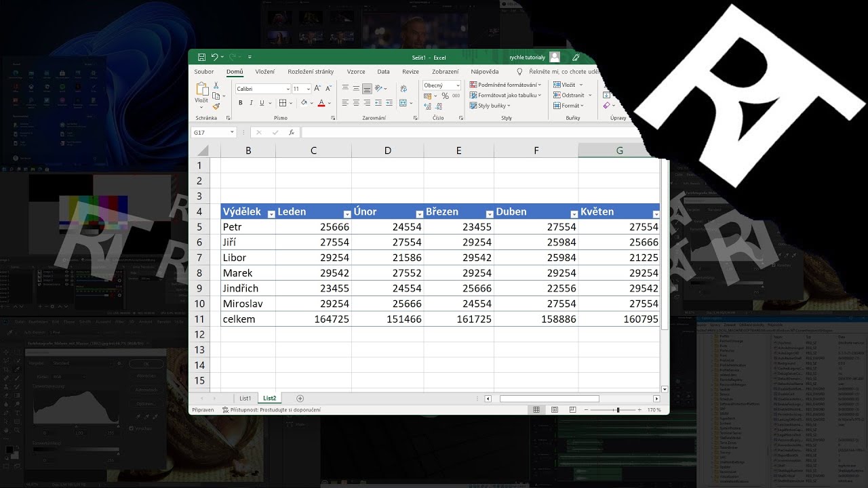This screenshot has width=868, height=488.
Task: Align text left in Zarovnání group
Action: click(x=345, y=103)
